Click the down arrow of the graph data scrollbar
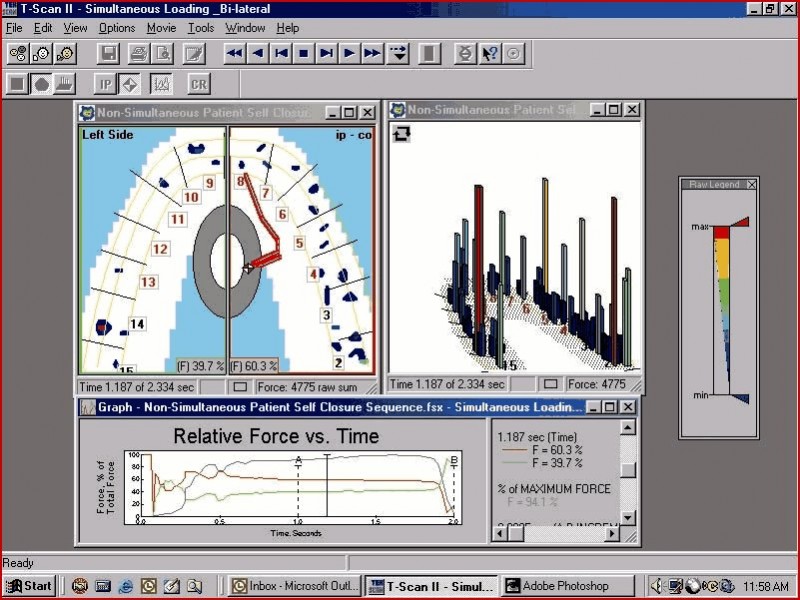The width and height of the screenshot is (800, 600). tap(628, 518)
